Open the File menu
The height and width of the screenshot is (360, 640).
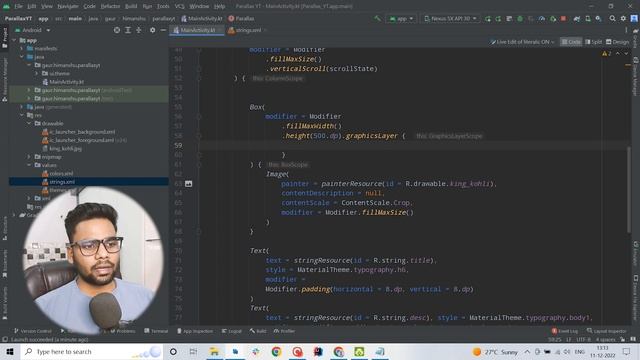point(18,6)
